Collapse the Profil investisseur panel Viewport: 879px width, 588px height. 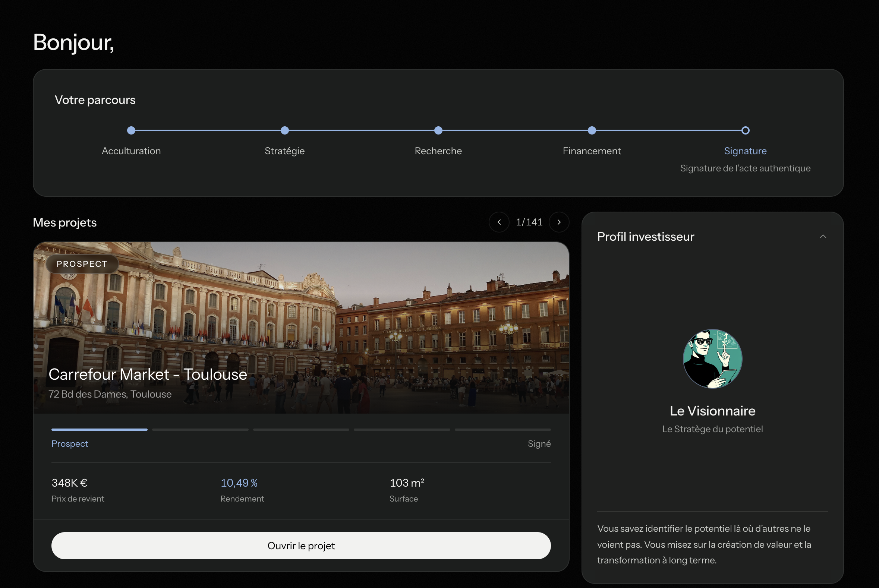coord(823,236)
